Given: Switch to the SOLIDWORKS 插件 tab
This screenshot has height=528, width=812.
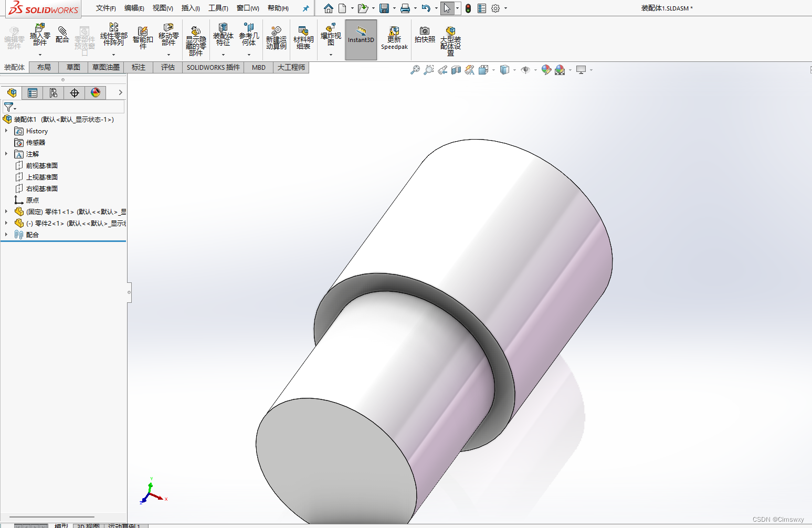Looking at the screenshot, I should (x=213, y=67).
